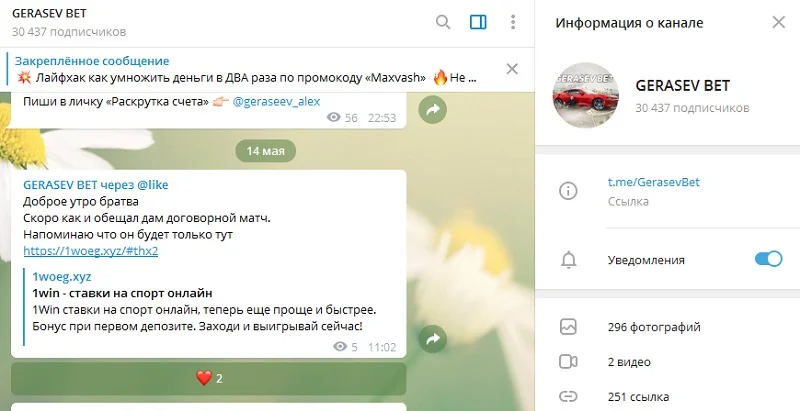The image size is (800, 411).
Task: Click the @like bot name in post header
Action: [153, 185]
